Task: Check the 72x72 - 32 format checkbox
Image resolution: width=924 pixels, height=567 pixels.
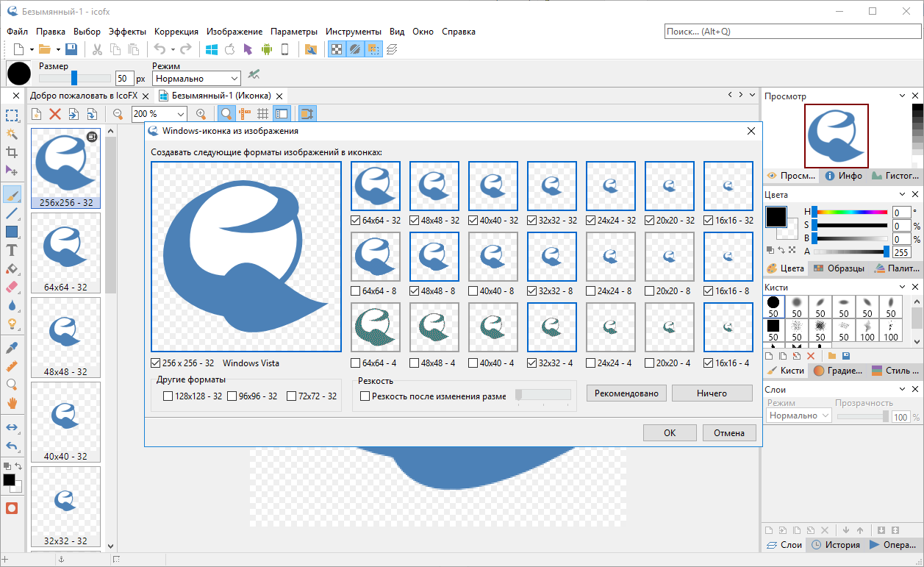Action: (292, 396)
